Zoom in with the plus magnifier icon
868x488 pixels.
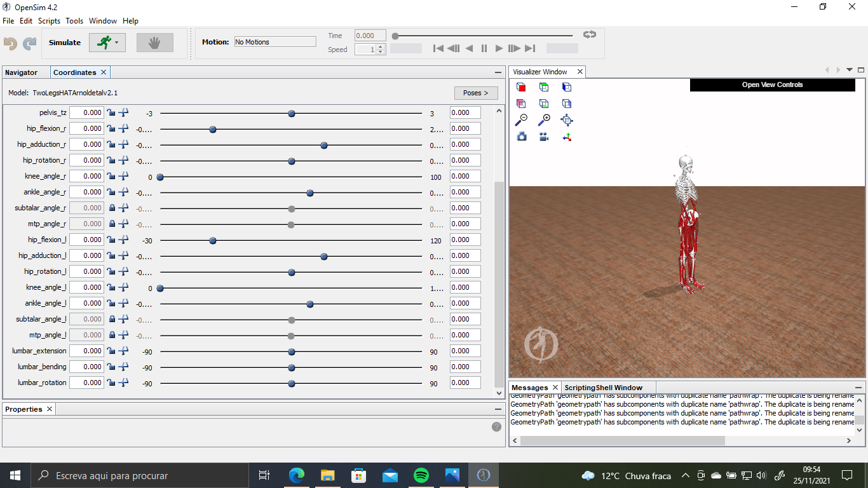tap(544, 119)
